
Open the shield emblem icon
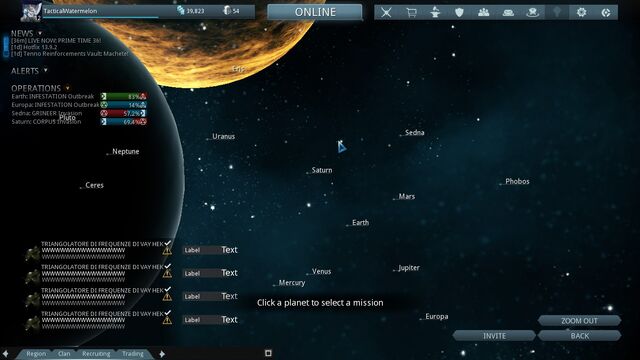click(459, 12)
